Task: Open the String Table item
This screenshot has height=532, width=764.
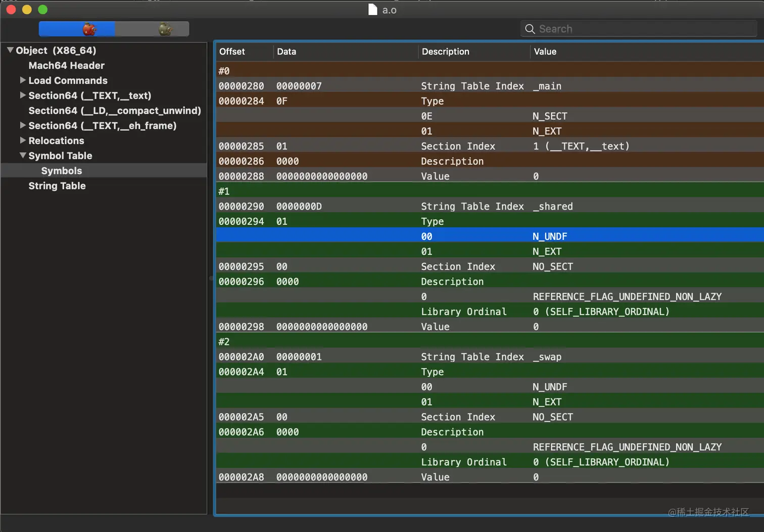Action: coord(57,186)
